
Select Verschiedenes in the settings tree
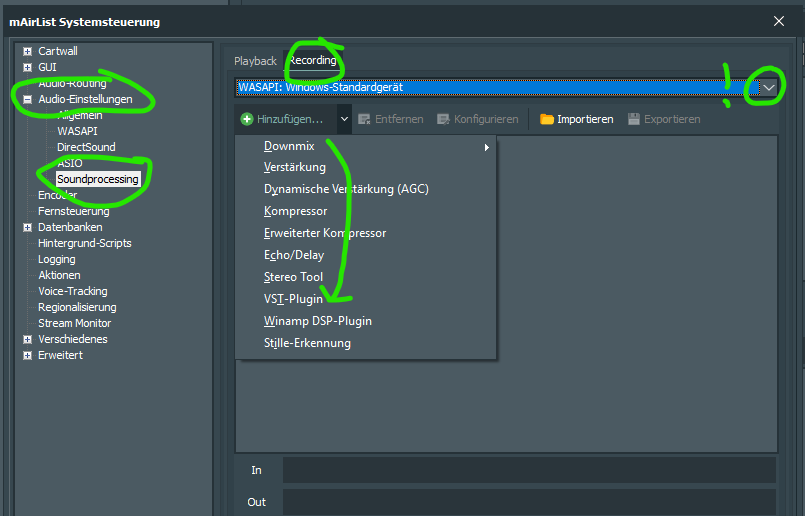[x=73, y=339]
